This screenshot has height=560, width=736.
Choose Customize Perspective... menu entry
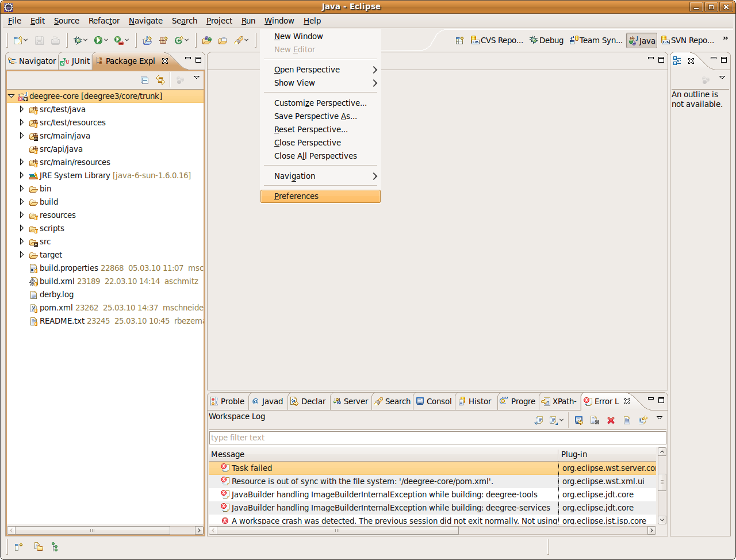(x=320, y=103)
